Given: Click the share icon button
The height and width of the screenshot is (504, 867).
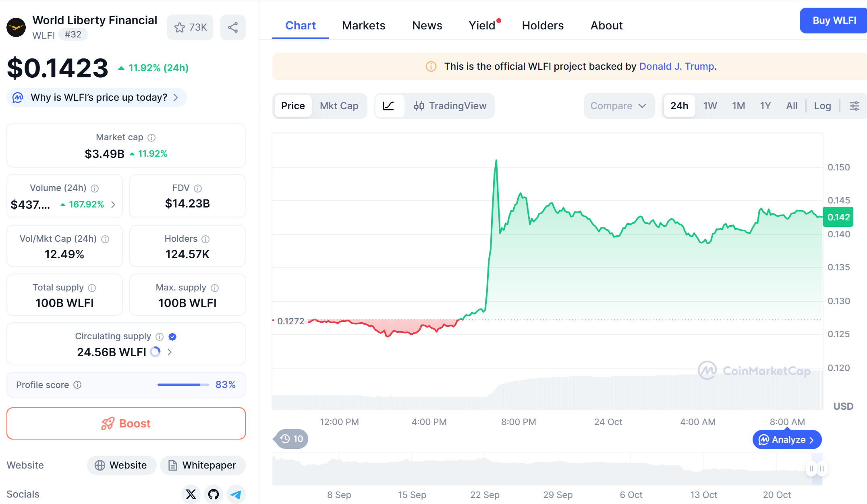Looking at the screenshot, I should coord(233,27).
